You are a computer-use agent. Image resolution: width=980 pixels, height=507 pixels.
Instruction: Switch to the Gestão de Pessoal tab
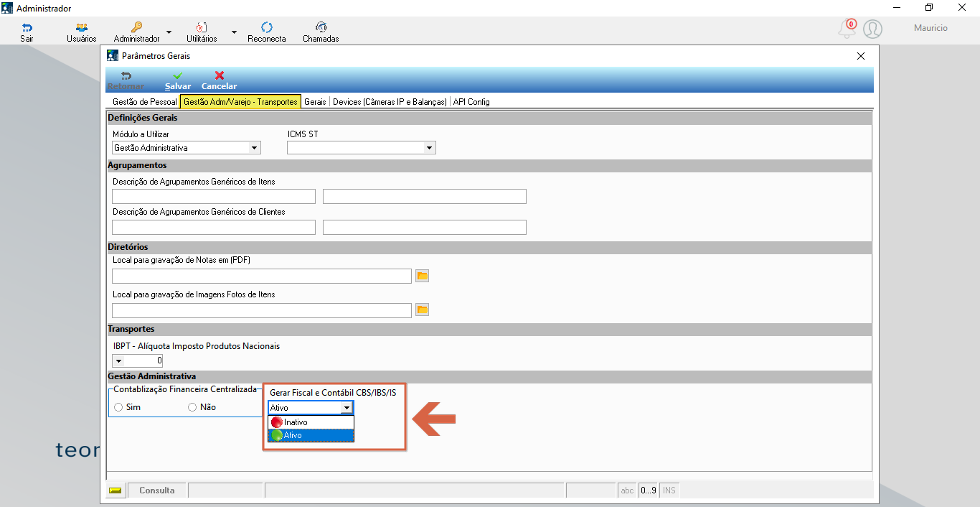tap(144, 102)
